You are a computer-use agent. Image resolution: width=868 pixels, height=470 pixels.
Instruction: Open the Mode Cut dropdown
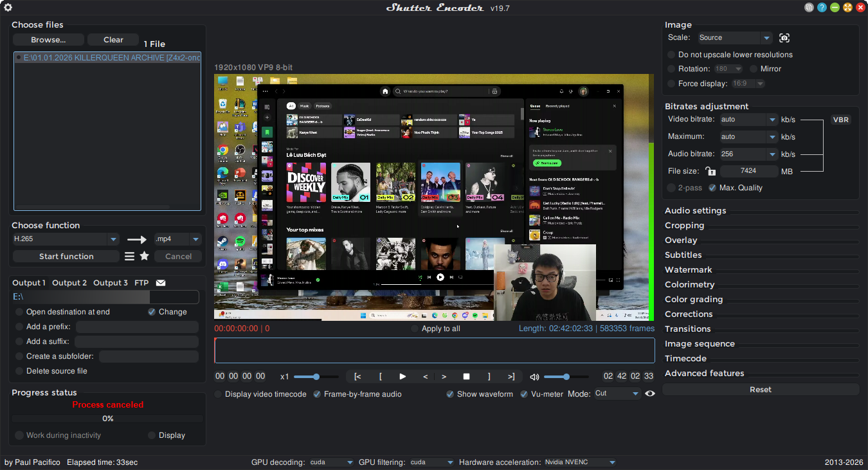pyautogui.click(x=617, y=393)
